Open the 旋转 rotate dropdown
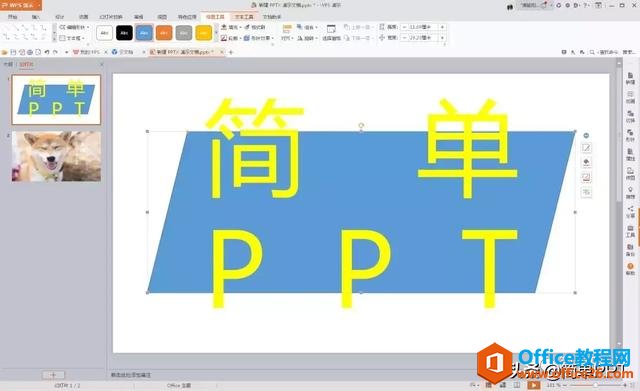Screen dimensions: 640x391 307,38
